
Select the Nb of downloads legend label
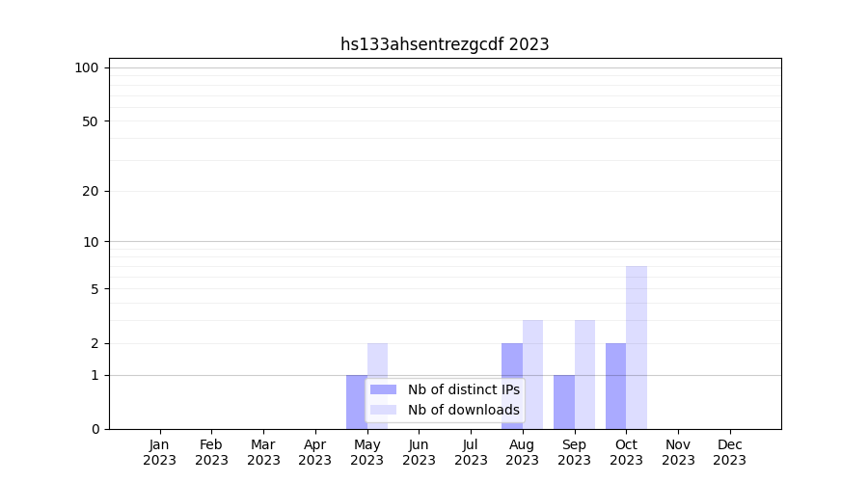point(463,410)
